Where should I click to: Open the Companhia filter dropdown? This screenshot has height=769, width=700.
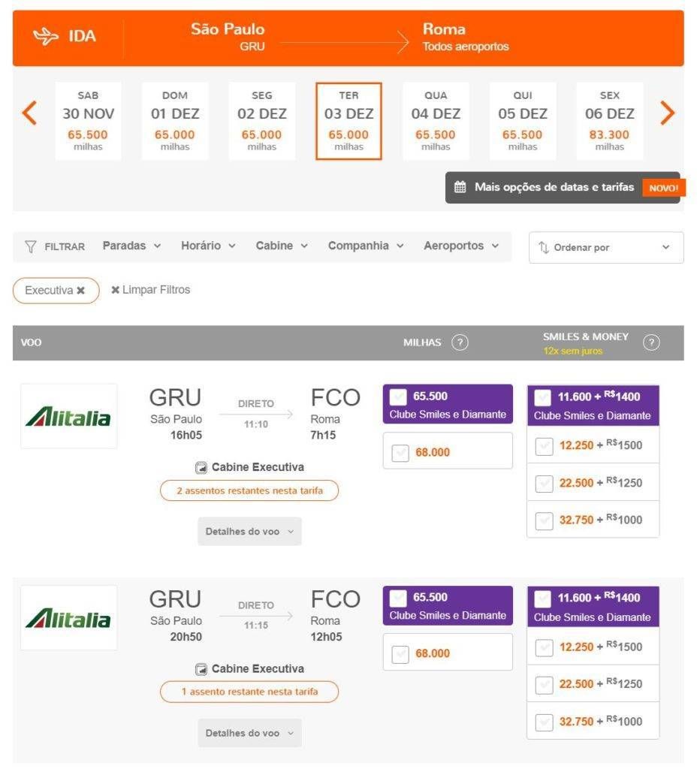[x=366, y=246]
